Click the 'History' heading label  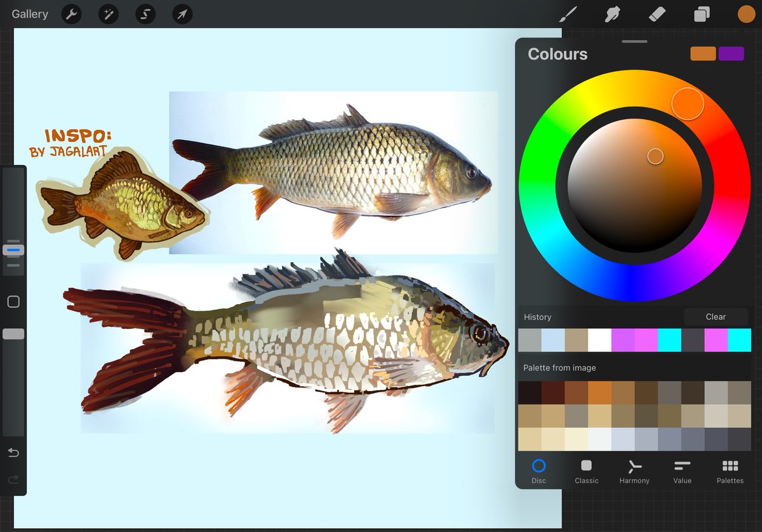pos(537,317)
